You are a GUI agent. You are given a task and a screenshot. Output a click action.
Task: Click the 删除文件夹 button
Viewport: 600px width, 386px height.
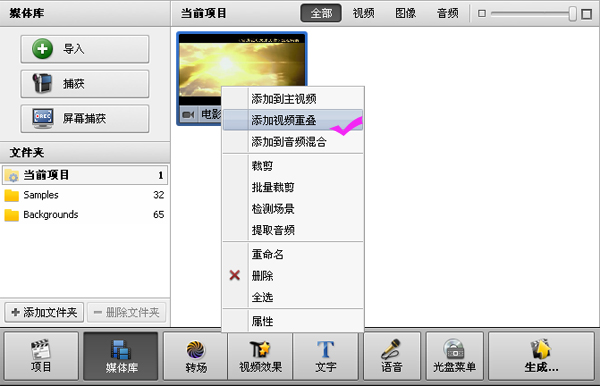point(127,312)
